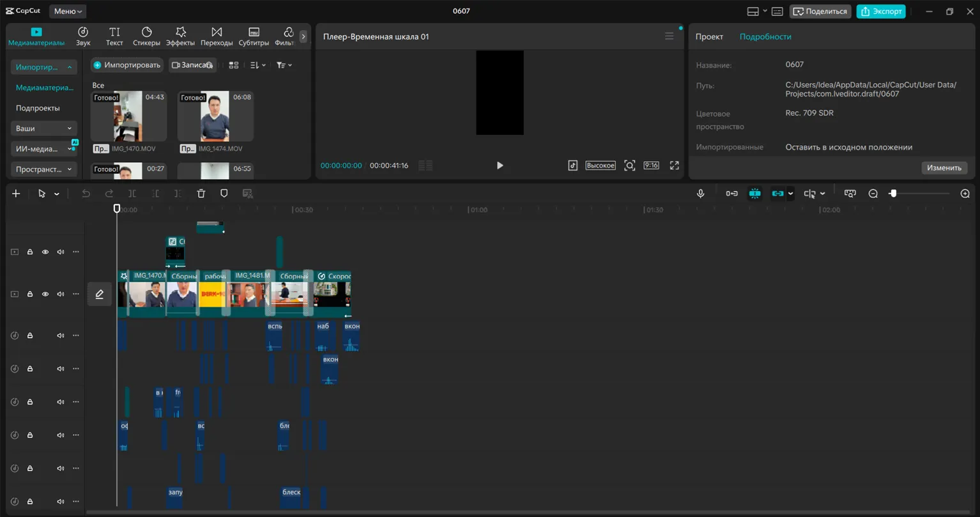Open the selection tool mode dropdown
980x517 pixels.
[57, 194]
